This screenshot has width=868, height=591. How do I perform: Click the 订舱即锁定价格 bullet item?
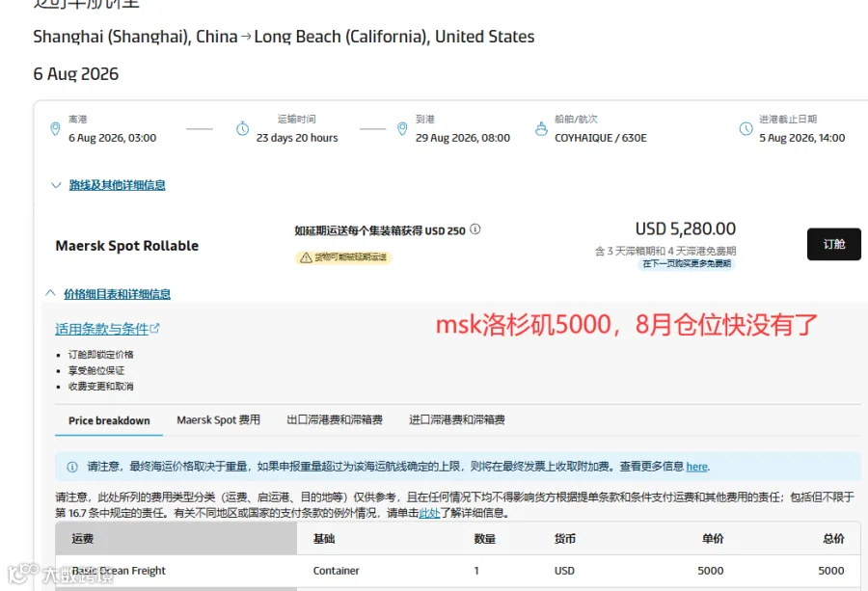point(100,355)
